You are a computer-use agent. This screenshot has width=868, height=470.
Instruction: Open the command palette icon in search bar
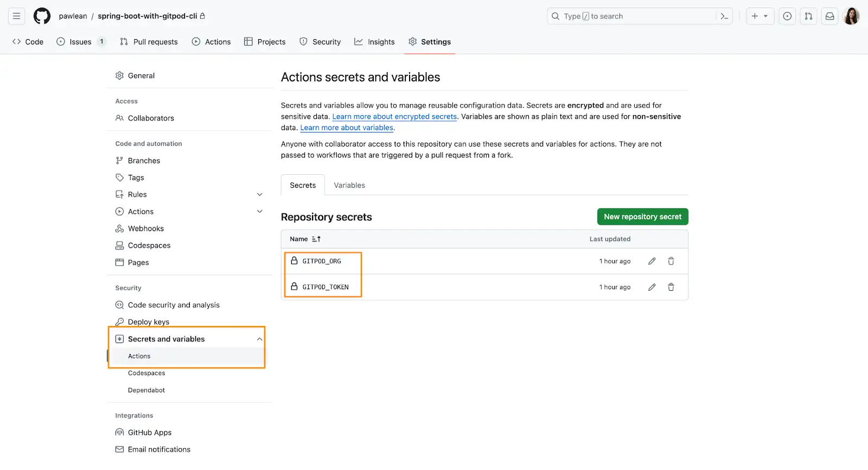pyautogui.click(x=724, y=16)
